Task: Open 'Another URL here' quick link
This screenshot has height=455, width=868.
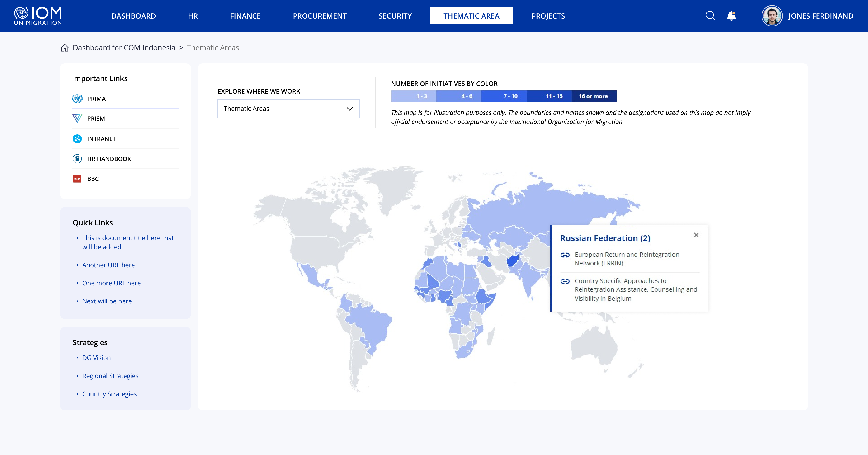Action: 108,265
